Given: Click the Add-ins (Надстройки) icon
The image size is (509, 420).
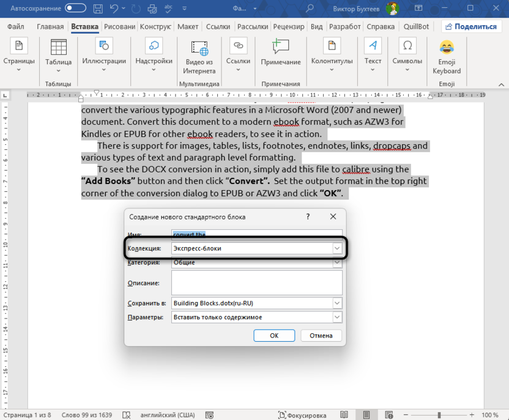Looking at the screenshot, I should coord(154,54).
